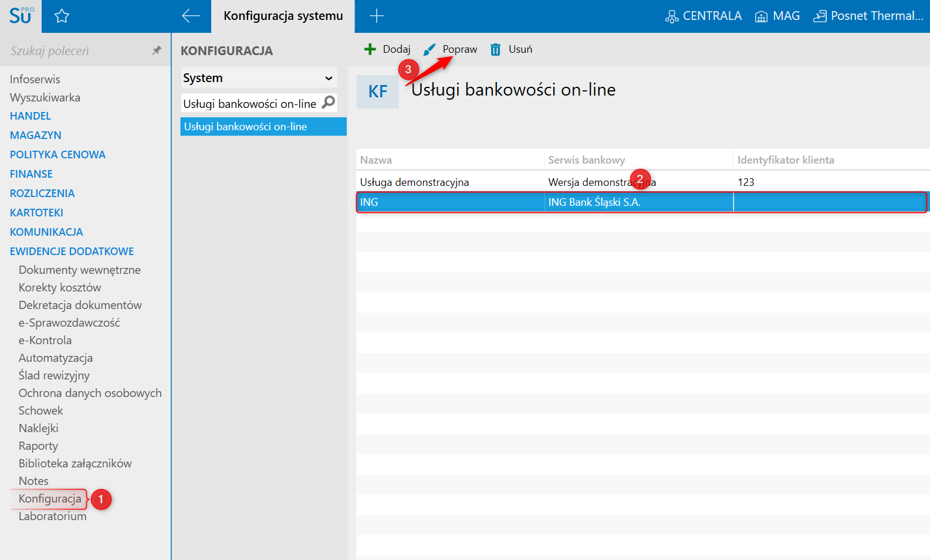The image size is (930, 560).
Task: Open Dekretacja dokumentów
Action: pos(80,305)
